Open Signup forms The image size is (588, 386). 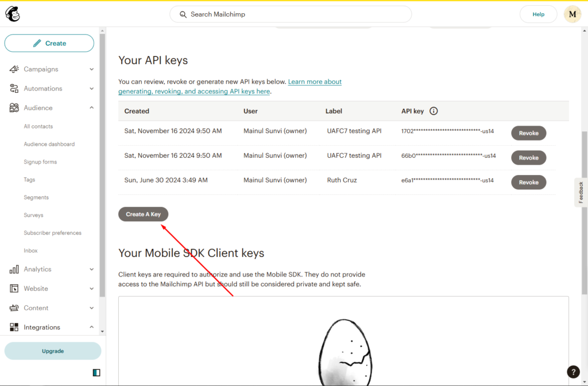coord(40,162)
